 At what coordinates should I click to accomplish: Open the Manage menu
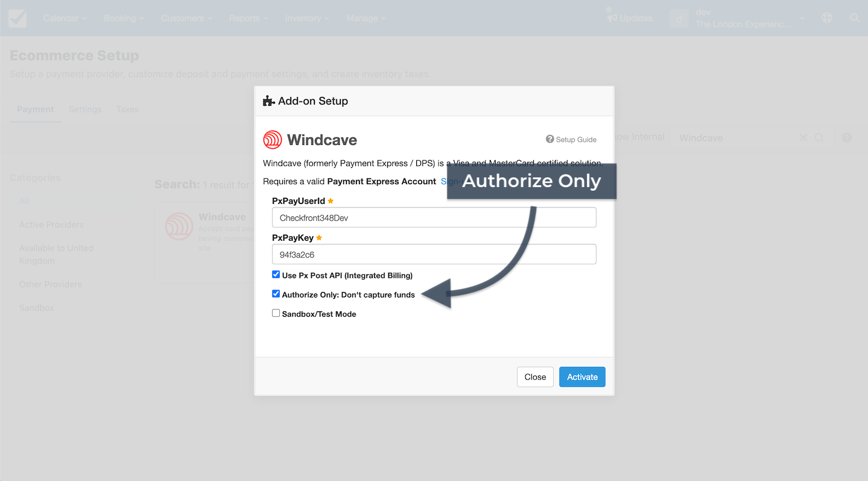coord(366,18)
